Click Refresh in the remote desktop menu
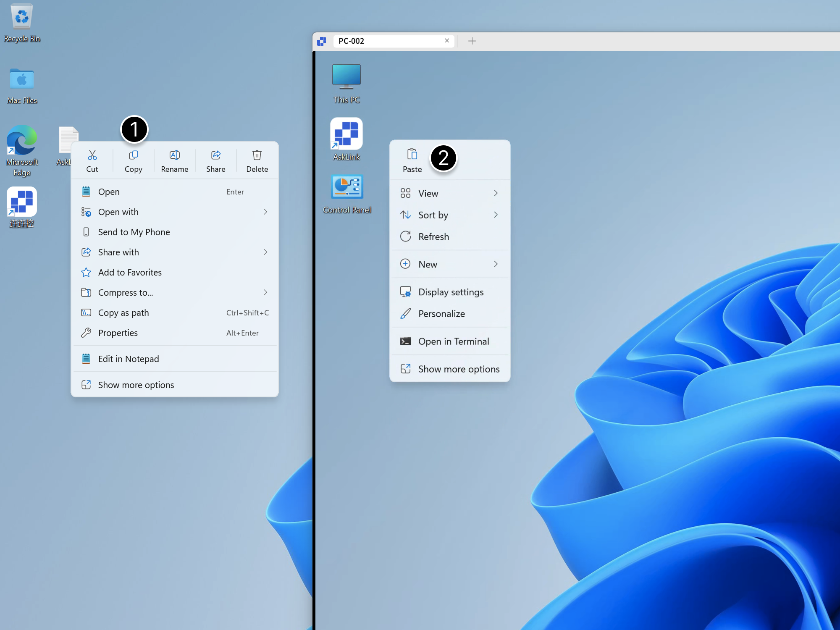840x630 pixels. 433,236
